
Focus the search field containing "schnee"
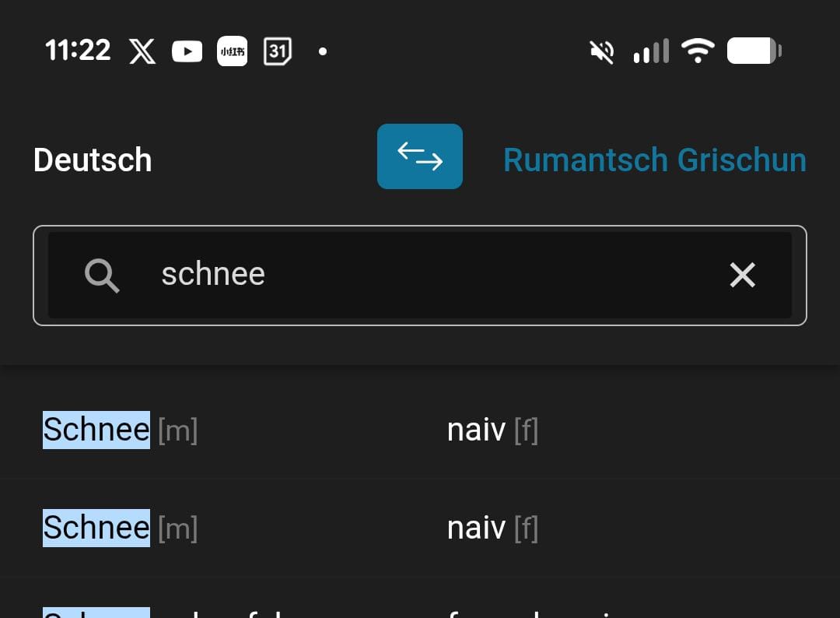coord(420,275)
